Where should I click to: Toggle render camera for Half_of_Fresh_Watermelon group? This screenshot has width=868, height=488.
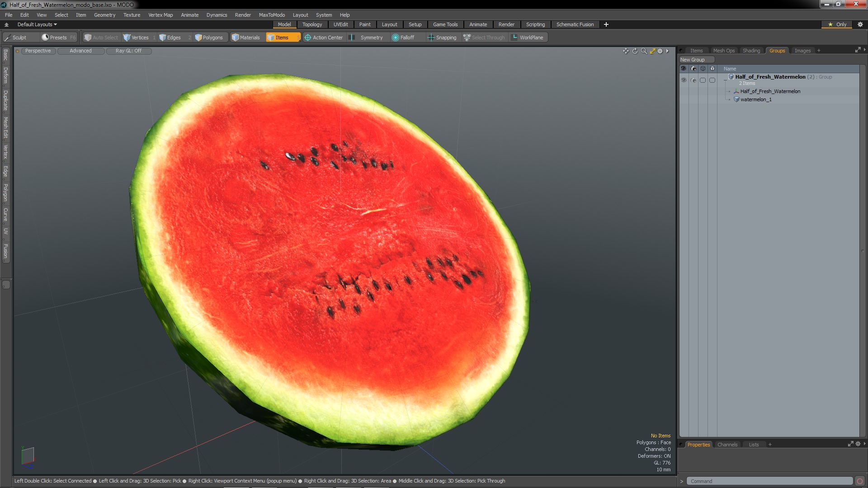pyautogui.click(x=693, y=80)
